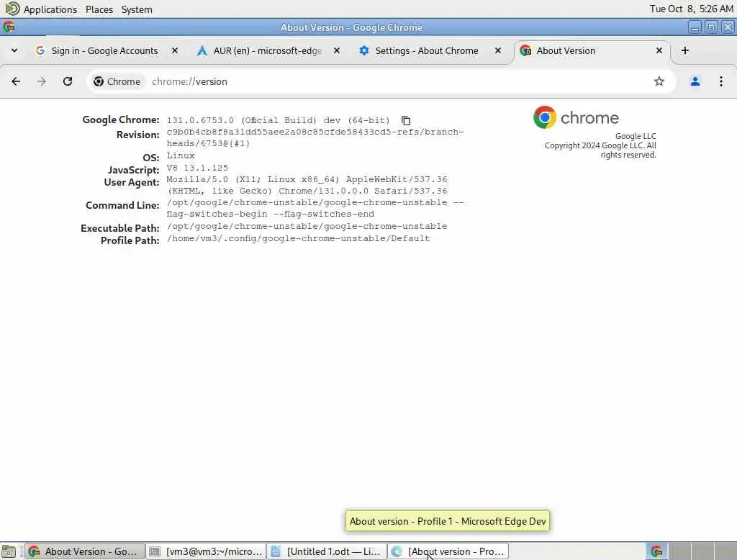Open the Edge About version taskbar window
The height and width of the screenshot is (560, 737).
point(448,551)
